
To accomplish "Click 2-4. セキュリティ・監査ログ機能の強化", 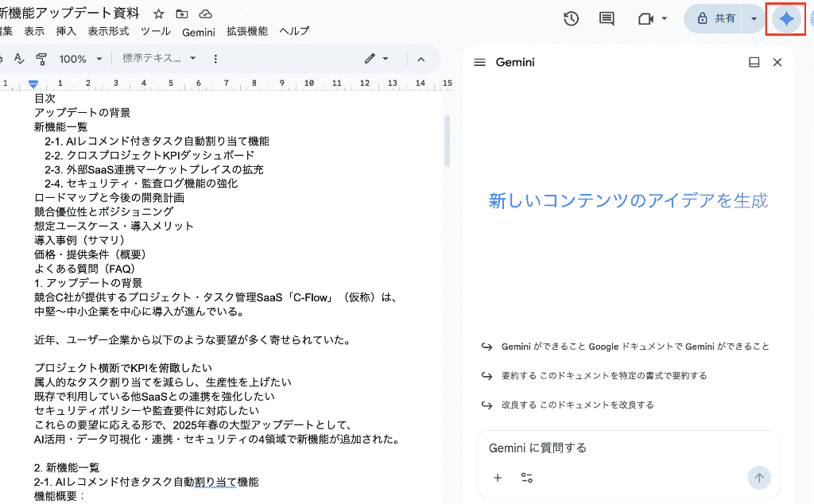I will click(141, 184).
